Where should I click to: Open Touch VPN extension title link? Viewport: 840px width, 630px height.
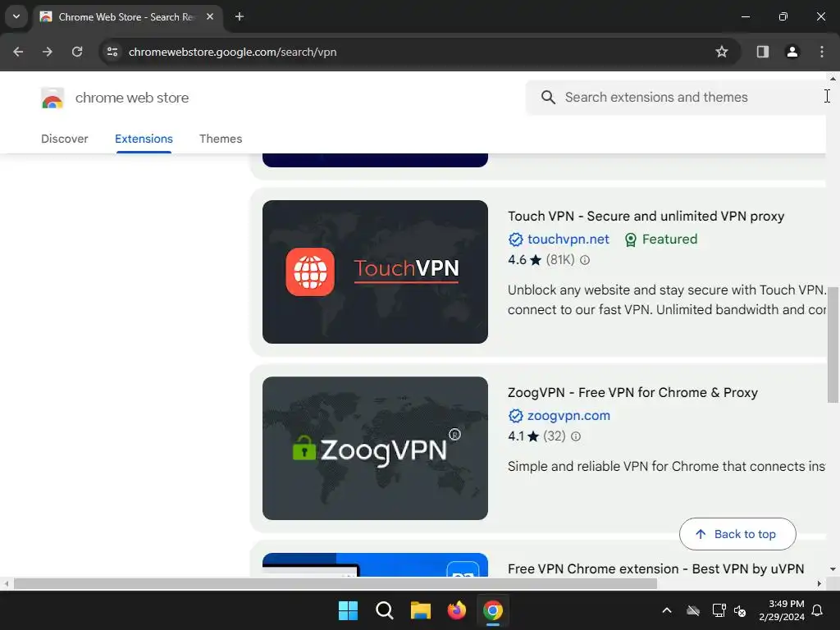(646, 216)
